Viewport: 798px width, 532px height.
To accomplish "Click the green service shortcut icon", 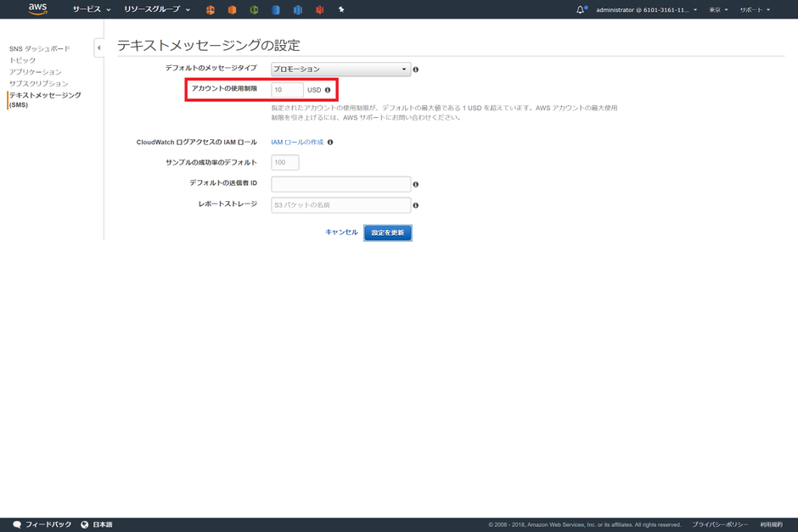I will [x=254, y=9].
